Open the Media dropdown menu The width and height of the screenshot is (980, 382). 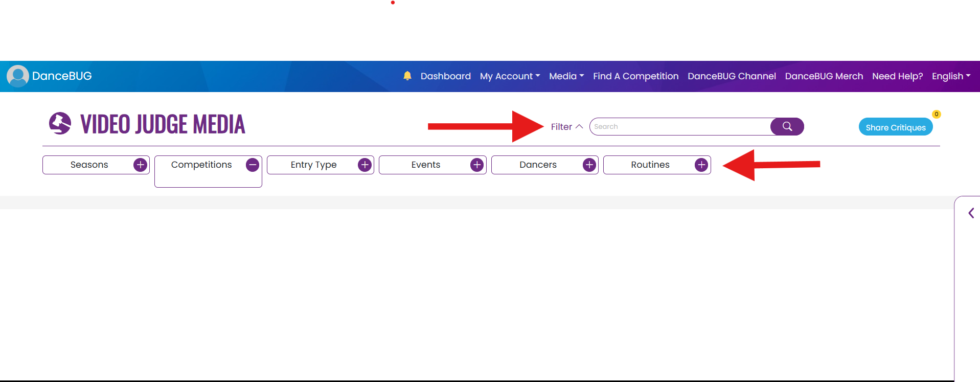(566, 76)
